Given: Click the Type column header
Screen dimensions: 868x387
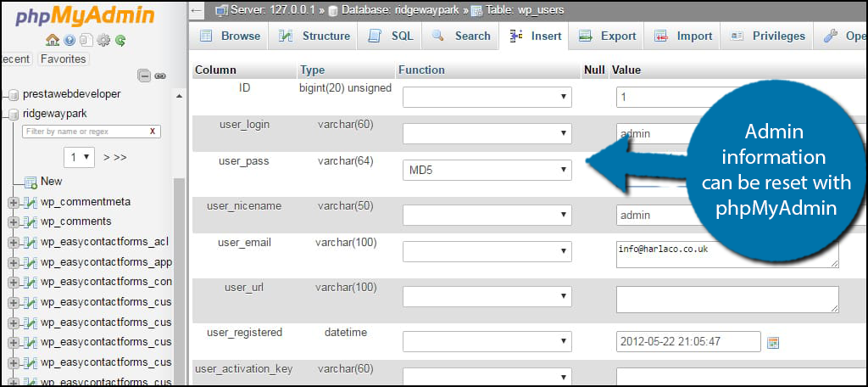Looking at the screenshot, I should (312, 70).
